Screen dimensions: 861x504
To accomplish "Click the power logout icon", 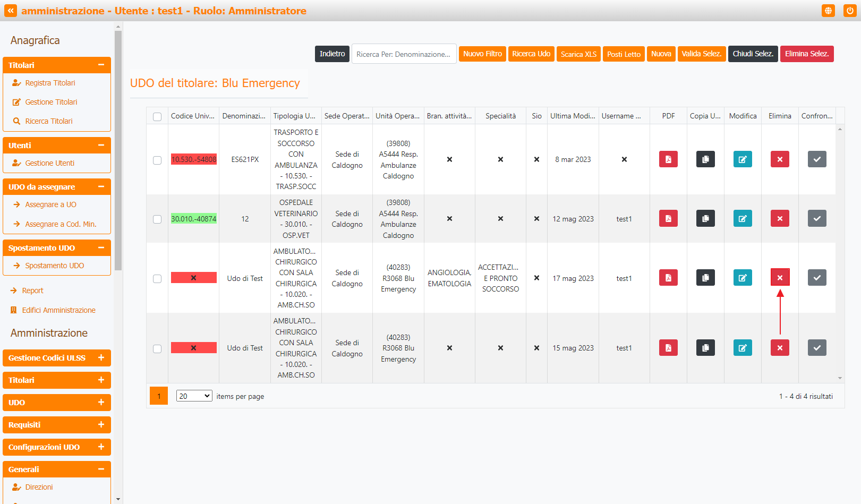I will pos(849,11).
